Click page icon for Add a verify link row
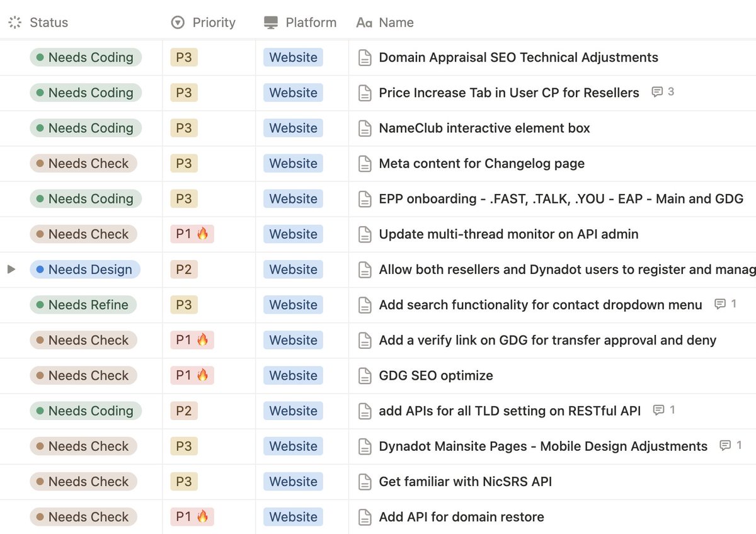This screenshot has width=756, height=534. 365,340
